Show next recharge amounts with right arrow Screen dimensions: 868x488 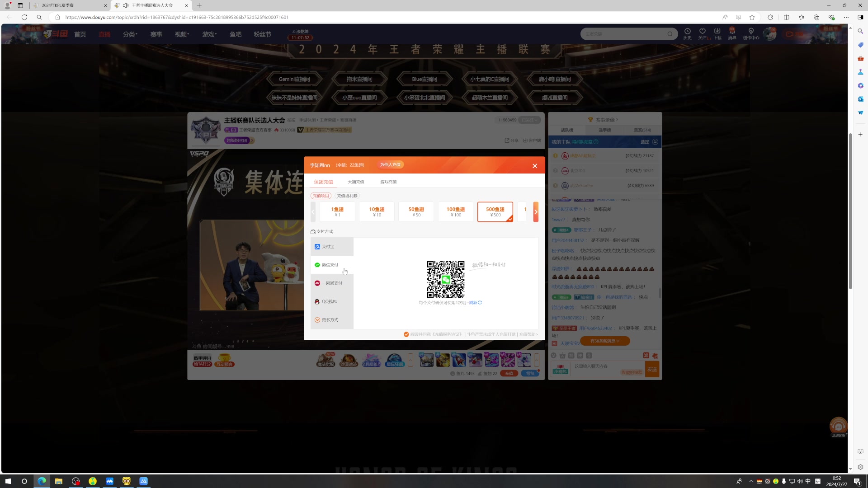point(536,212)
